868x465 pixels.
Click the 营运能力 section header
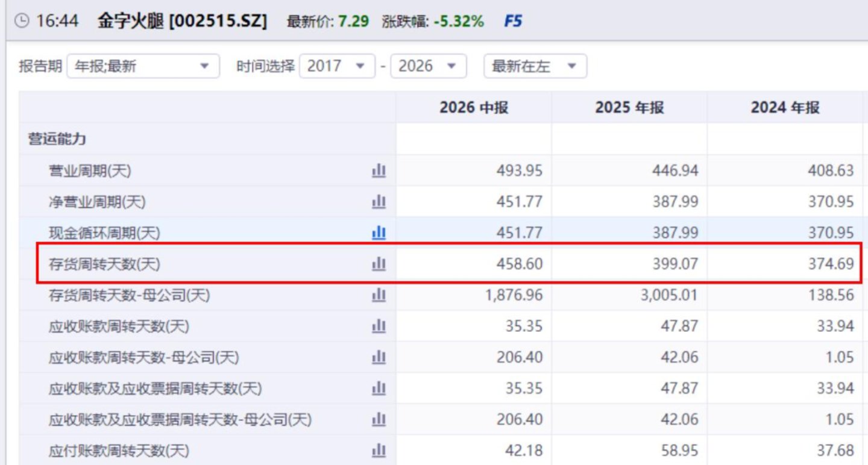[x=57, y=139]
